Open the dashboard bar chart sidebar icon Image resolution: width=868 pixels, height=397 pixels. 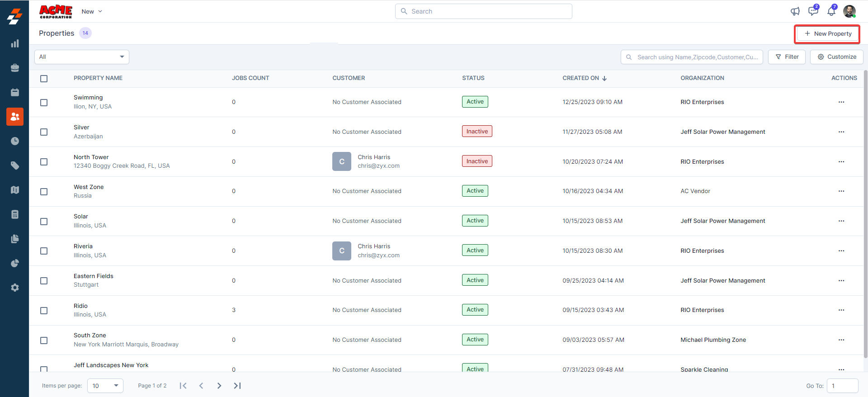pos(15,44)
